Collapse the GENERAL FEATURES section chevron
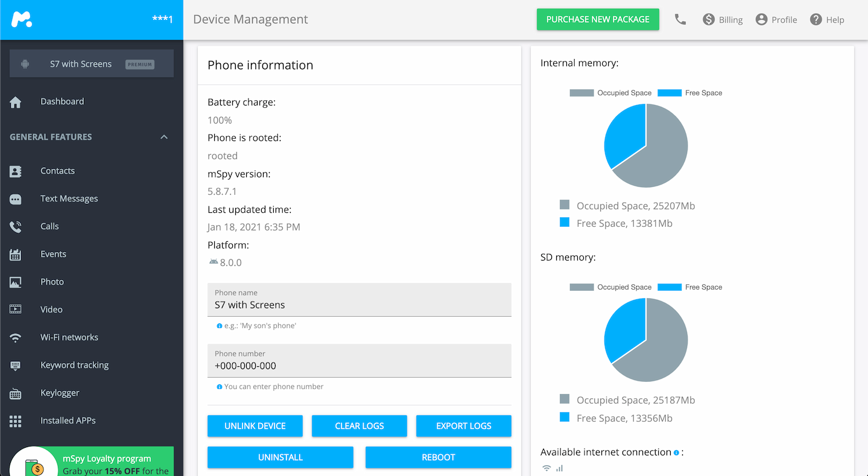The width and height of the screenshot is (868, 476). (164, 137)
